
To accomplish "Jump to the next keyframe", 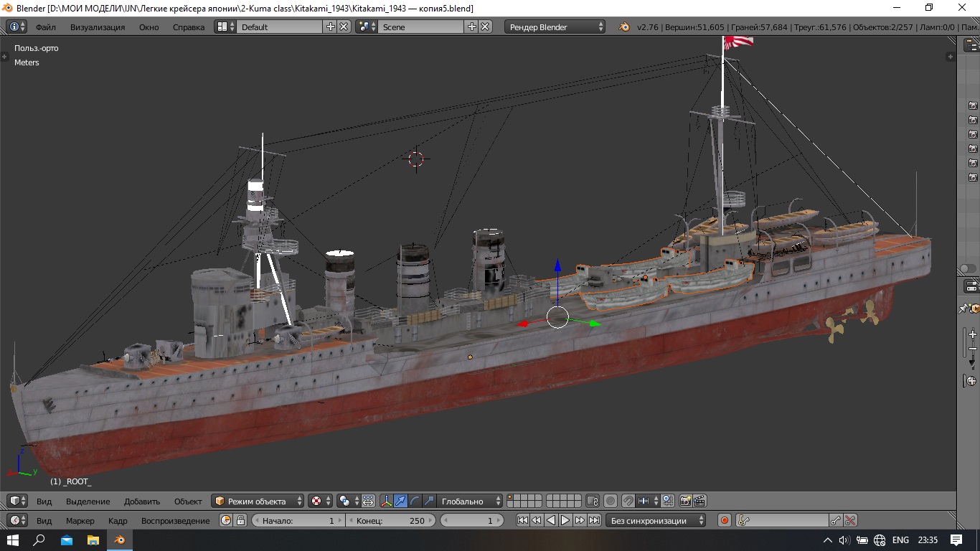I will (x=580, y=520).
